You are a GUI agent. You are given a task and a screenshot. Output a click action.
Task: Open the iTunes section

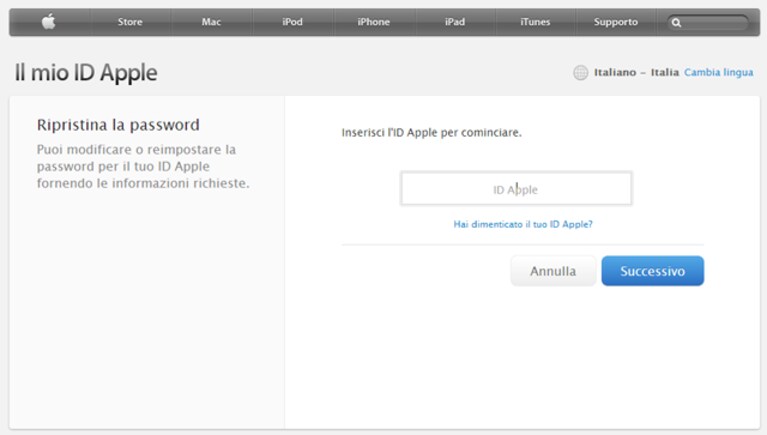(535, 22)
